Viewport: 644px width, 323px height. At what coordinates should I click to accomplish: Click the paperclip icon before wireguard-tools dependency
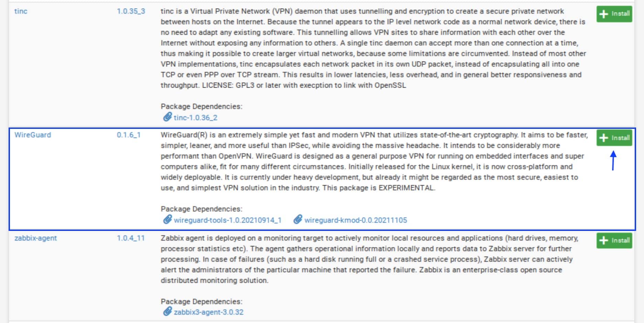(x=167, y=220)
